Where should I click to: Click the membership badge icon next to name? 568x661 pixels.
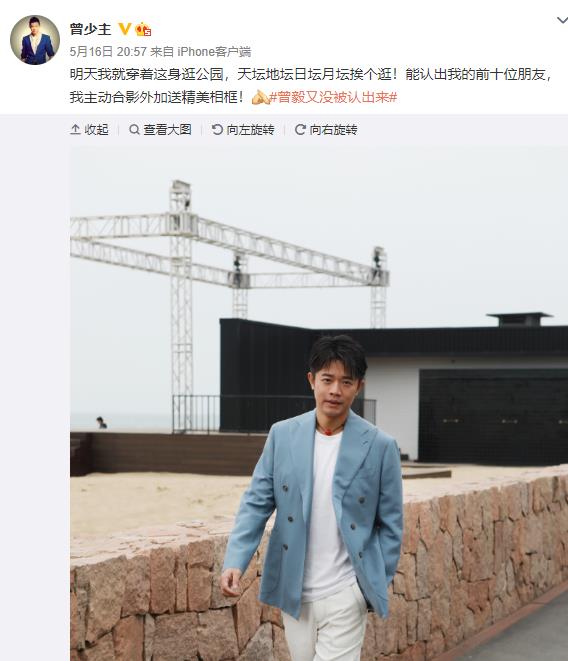click(x=143, y=29)
